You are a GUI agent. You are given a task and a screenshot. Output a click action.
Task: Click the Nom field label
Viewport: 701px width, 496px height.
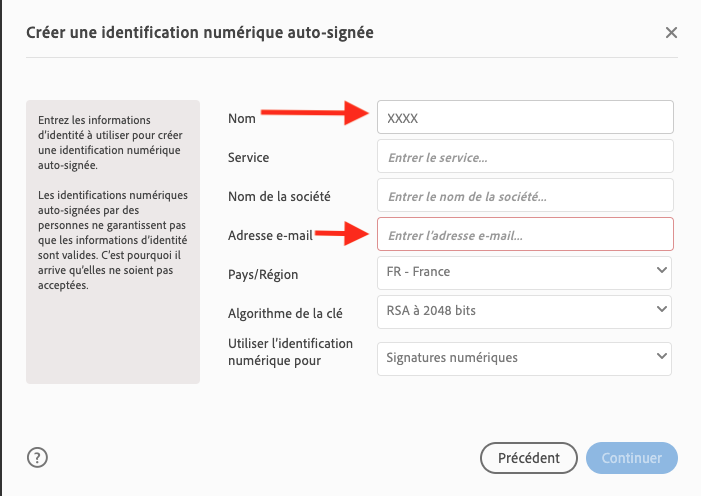242,119
